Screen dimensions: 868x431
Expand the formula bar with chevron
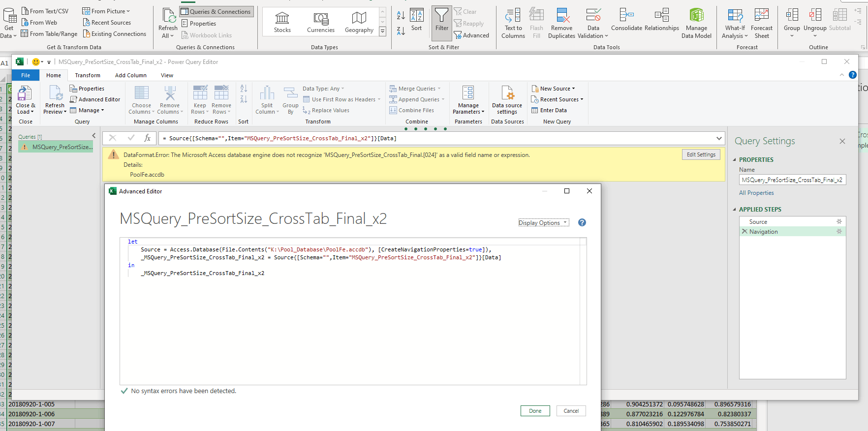point(719,138)
